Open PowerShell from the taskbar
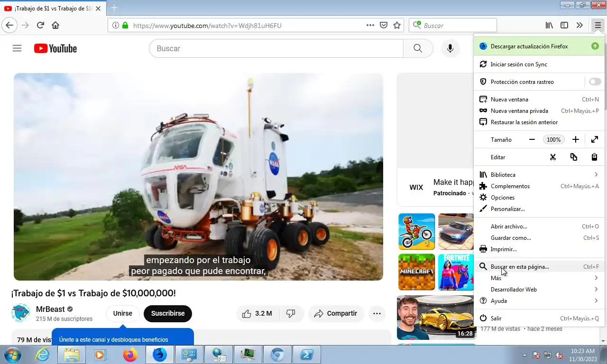The image size is (607, 364). 306,355
